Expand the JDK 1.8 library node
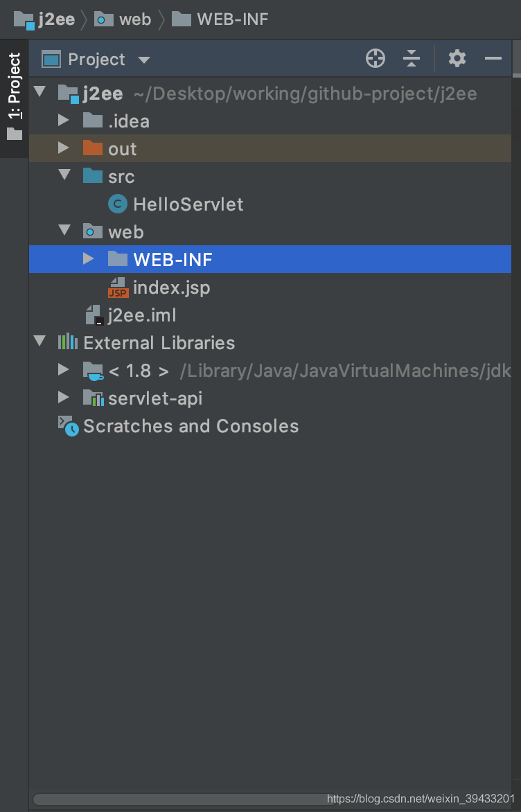 click(x=64, y=370)
